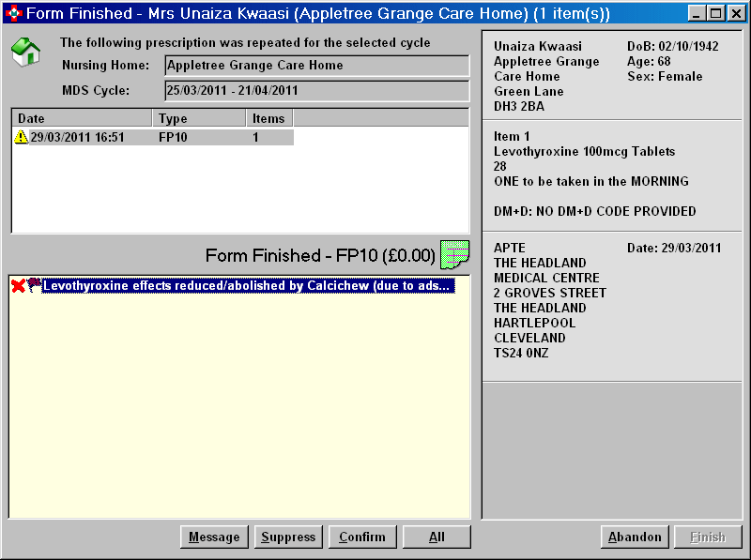Abandon the current form
This screenshot has height=560, width=751.
click(x=635, y=537)
